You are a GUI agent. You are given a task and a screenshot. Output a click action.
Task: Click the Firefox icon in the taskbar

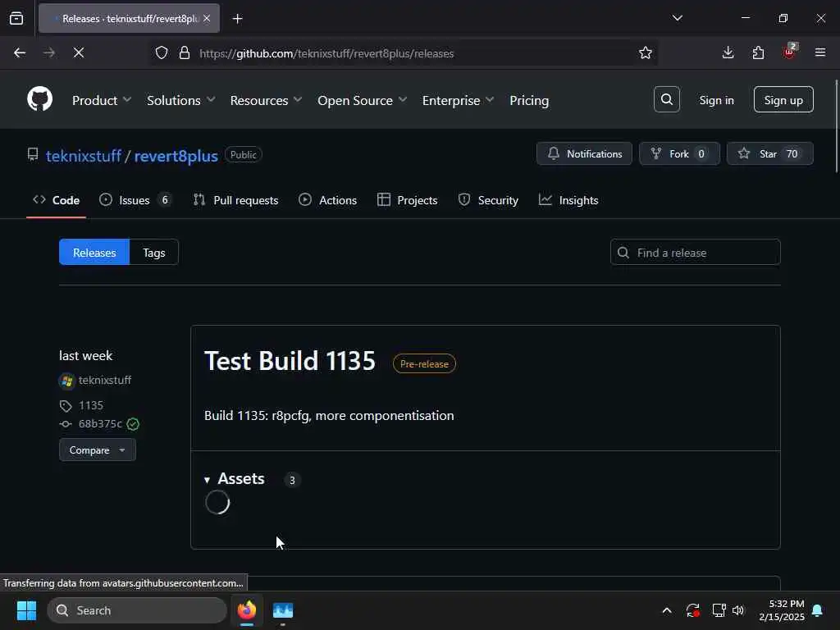click(247, 610)
